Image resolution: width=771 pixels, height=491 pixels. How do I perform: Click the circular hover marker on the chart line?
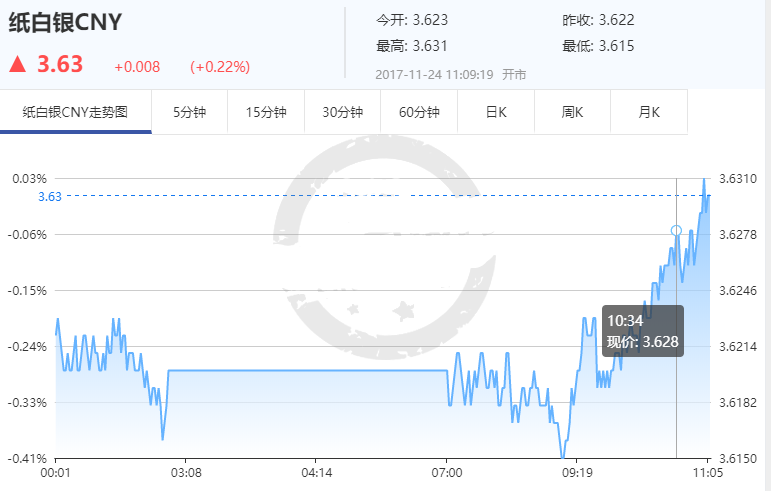676,231
